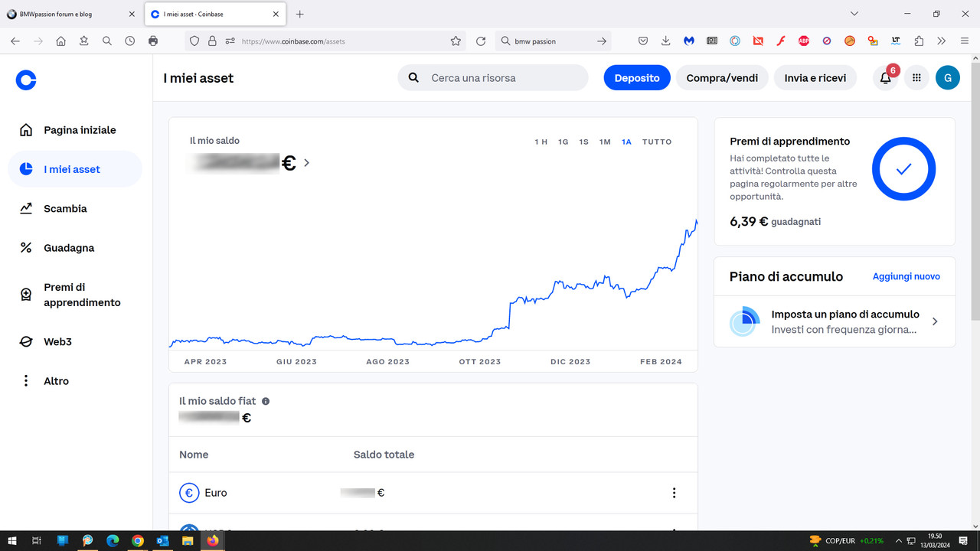980x551 pixels.
Task: Reload the page
Action: 481,41
